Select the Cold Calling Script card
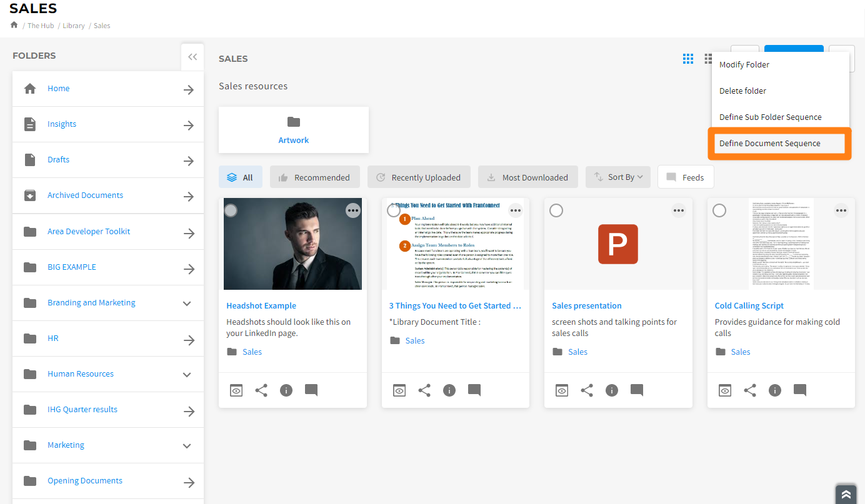Image resolution: width=865 pixels, height=504 pixels. (719, 210)
